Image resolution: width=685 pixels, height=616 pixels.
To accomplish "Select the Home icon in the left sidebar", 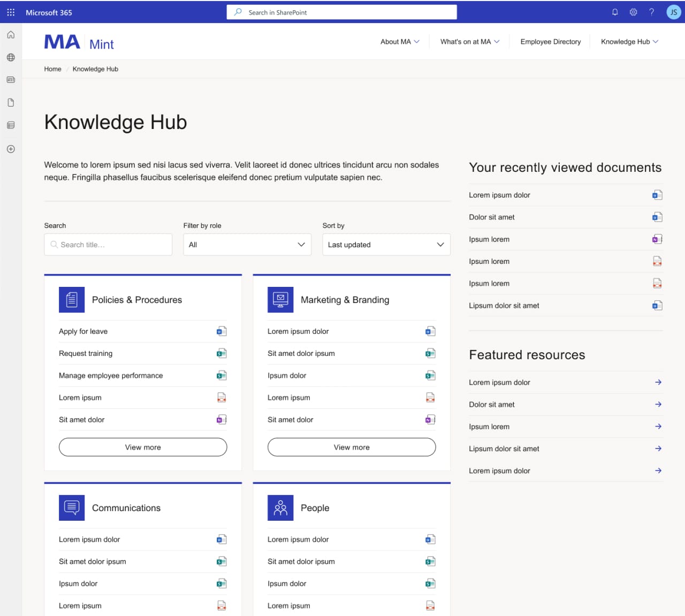I will 11,34.
